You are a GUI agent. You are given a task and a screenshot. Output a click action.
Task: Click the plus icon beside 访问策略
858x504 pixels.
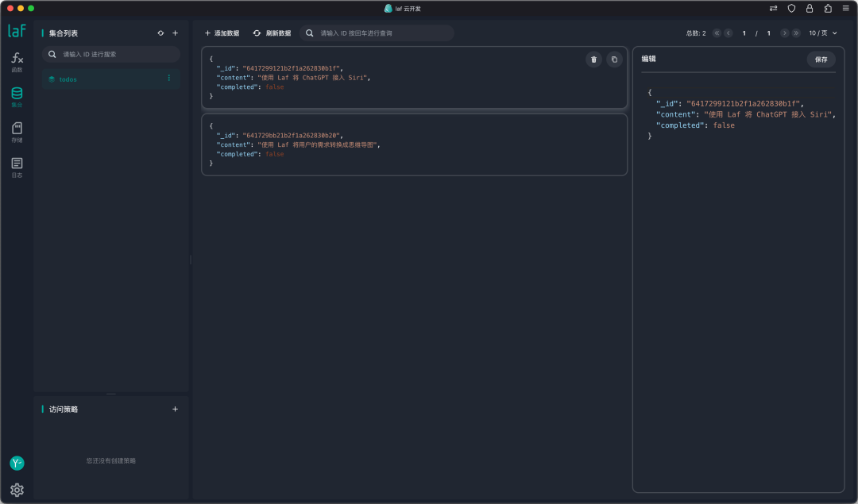coord(176,410)
